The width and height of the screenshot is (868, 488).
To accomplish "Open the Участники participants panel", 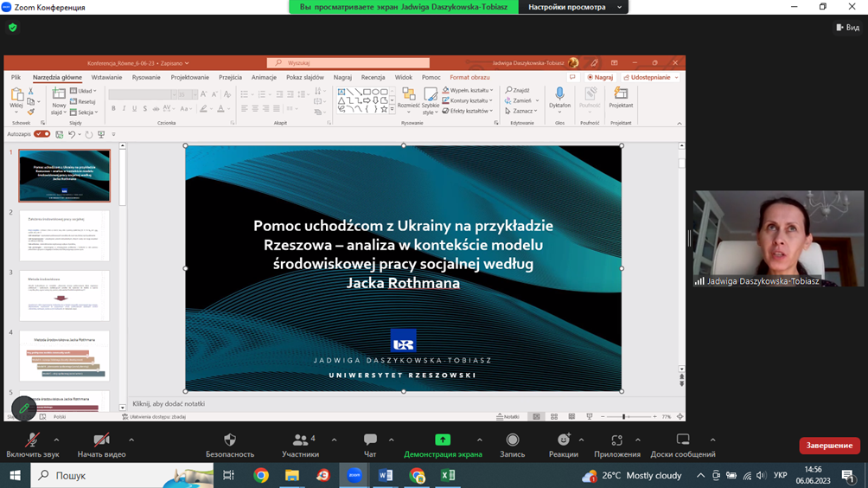I will (300, 446).
